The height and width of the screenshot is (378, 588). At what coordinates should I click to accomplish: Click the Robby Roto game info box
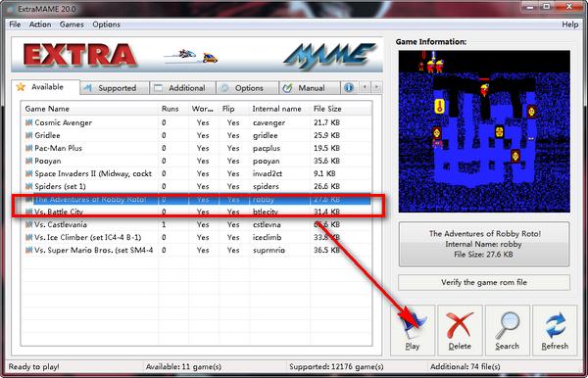(484, 244)
